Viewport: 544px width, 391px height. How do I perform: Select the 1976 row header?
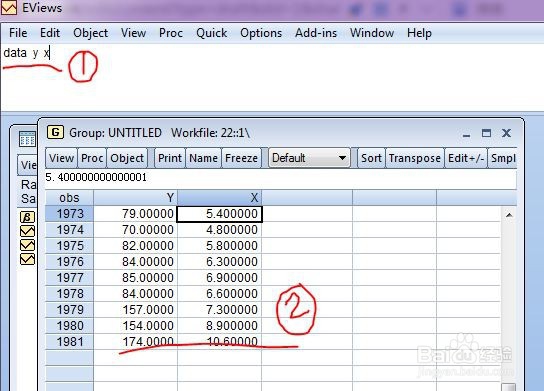click(69, 262)
